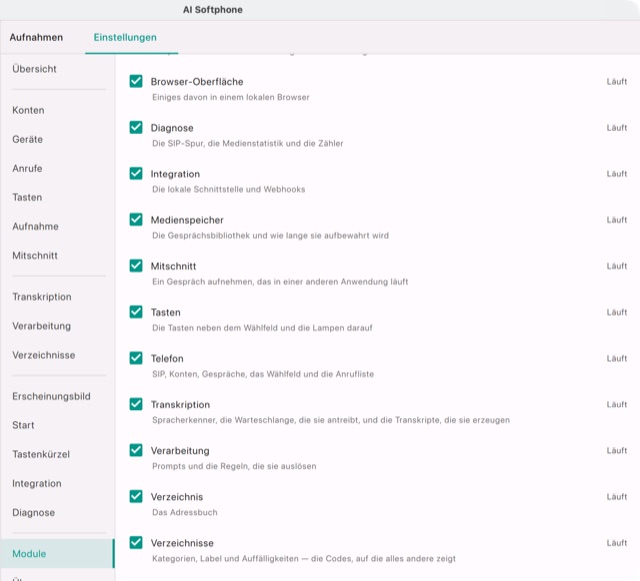Toggle the Medienspeicher checkbox
This screenshot has height=581, width=640.
pyautogui.click(x=136, y=220)
